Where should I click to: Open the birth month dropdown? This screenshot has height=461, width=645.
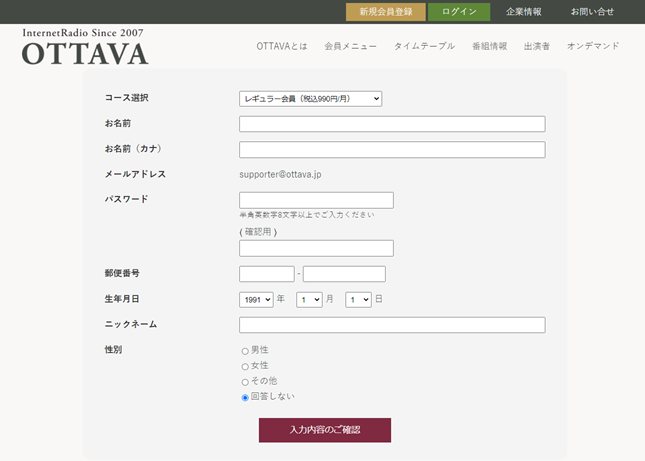[309, 299]
